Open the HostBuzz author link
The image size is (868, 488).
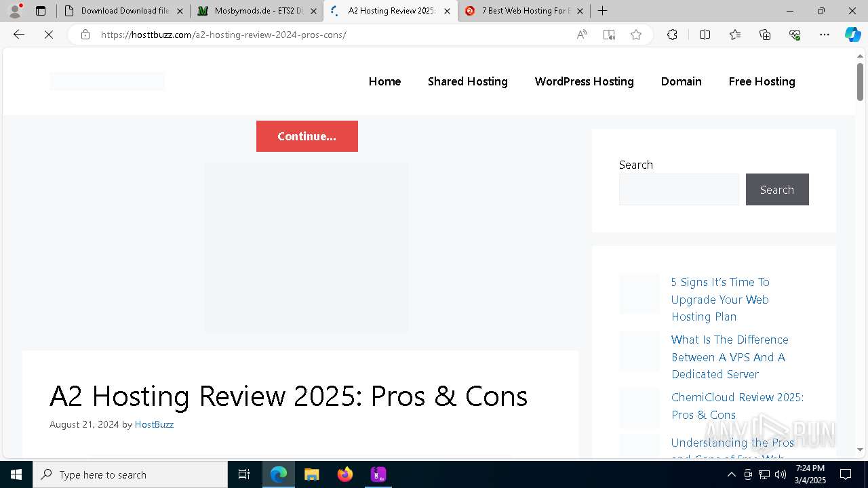click(154, 424)
